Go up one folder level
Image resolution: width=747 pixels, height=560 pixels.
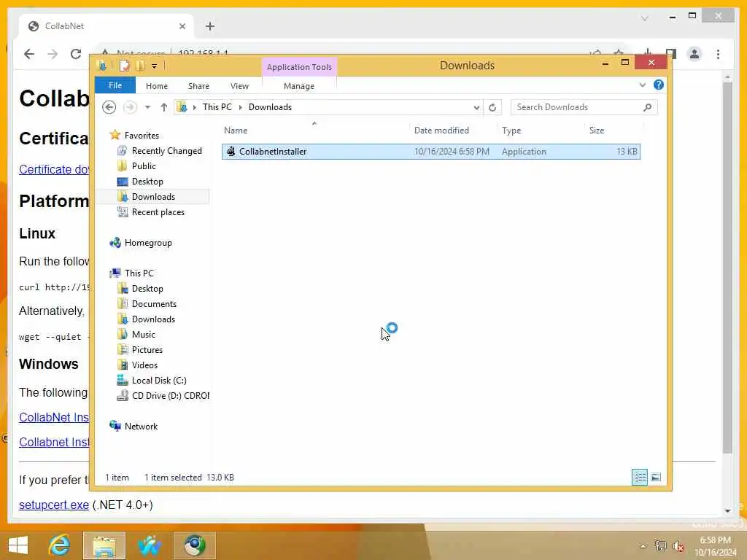(164, 107)
